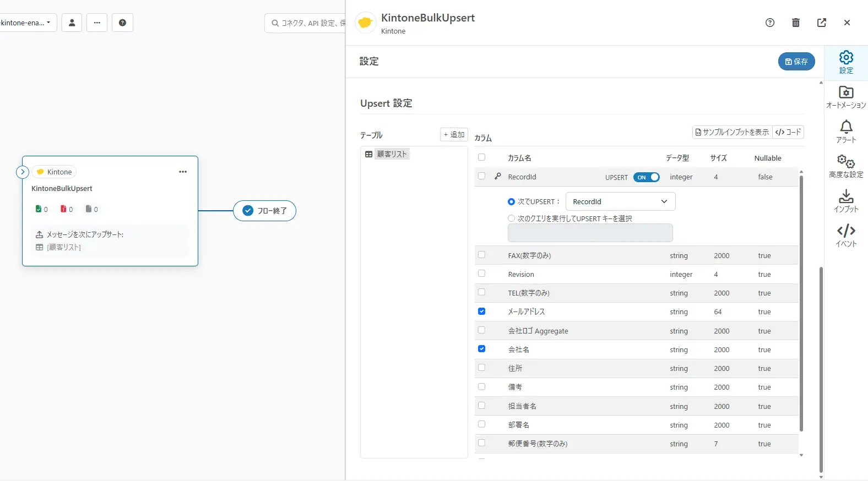Screen dimensions: 868x481
Task: Click the 保存 save button
Action: pyautogui.click(x=796, y=62)
